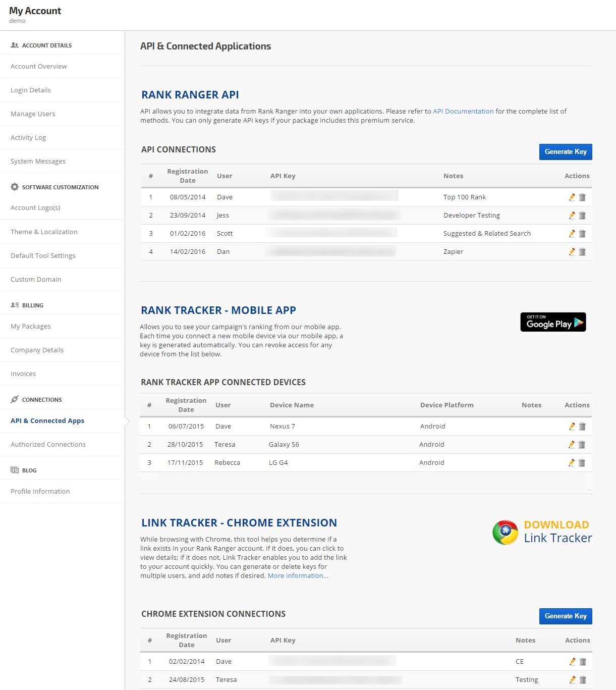Viewport: 616px width, 690px height.
Task: Open Authorized Connections
Action: 48,445
